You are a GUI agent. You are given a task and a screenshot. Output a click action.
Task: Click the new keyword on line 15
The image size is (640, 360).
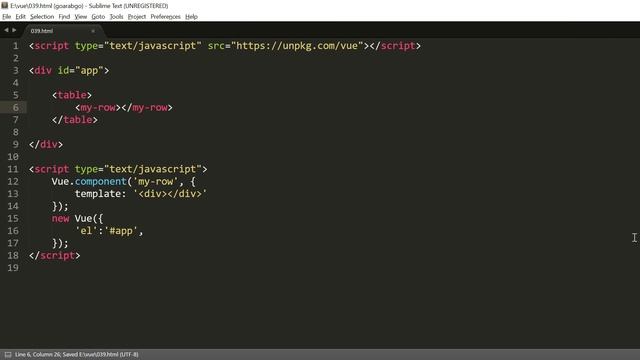(60, 218)
